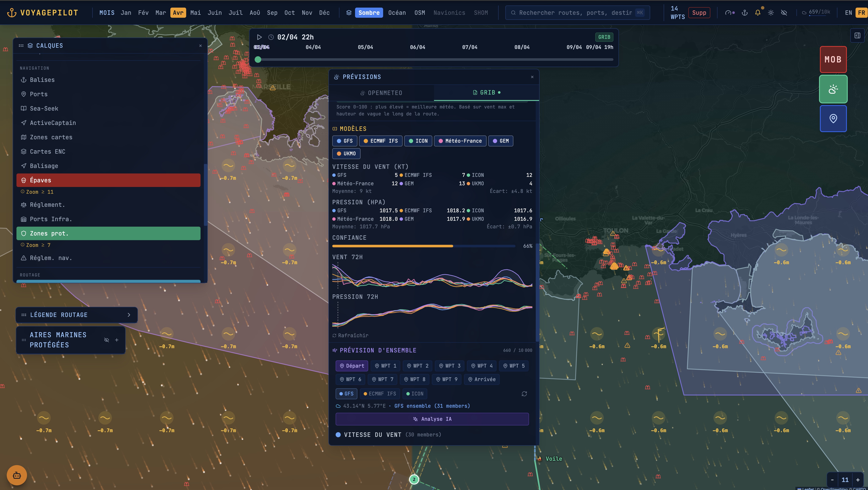Image resolution: width=868 pixels, height=490 pixels.
Task: Click the anchor icon in top toolbar
Action: click(x=745, y=13)
